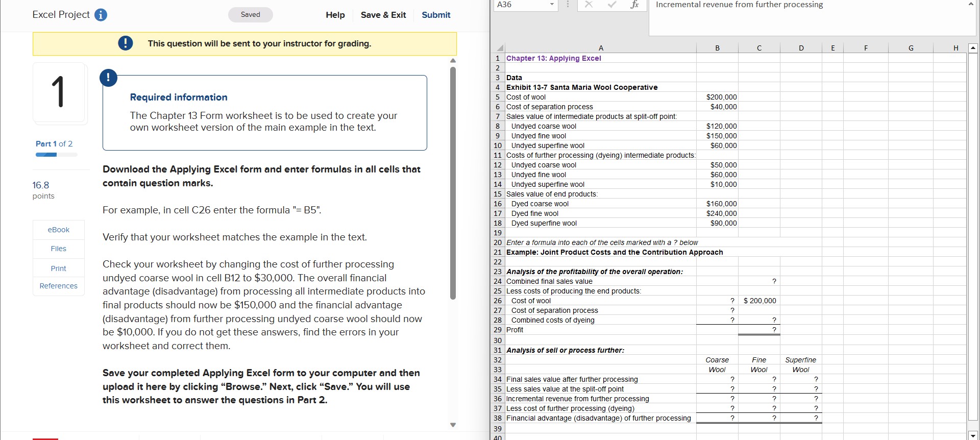The width and height of the screenshot is (980, 440).
Task: Click the $ 200,000 cell in row 26
Action: (759, 301)
